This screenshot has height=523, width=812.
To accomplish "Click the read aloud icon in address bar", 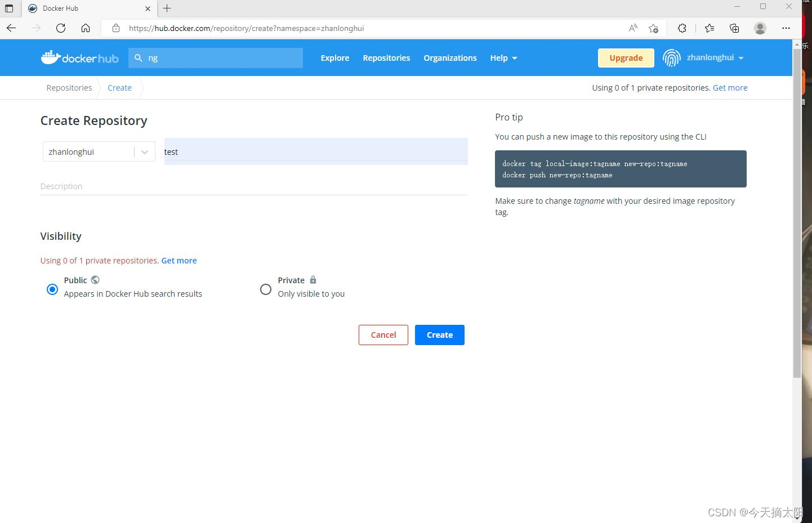I will (x=633, y=28).
